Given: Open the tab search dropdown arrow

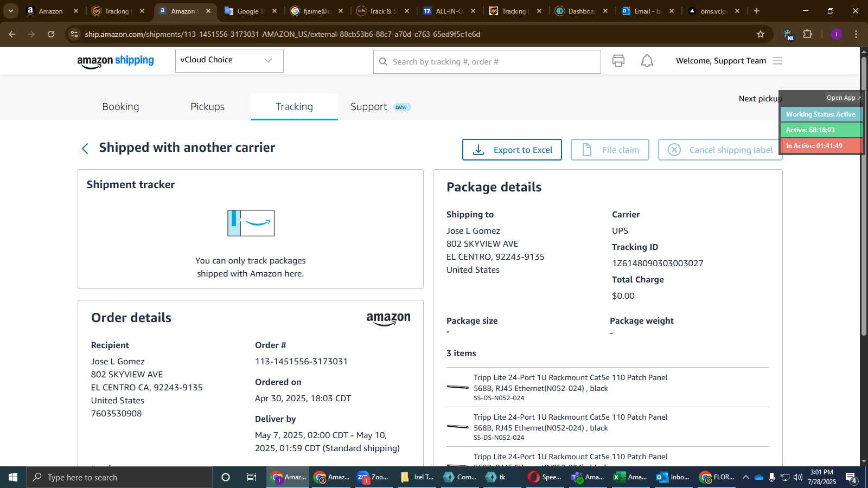Looking at the screenshot, I should click(11, 11).
